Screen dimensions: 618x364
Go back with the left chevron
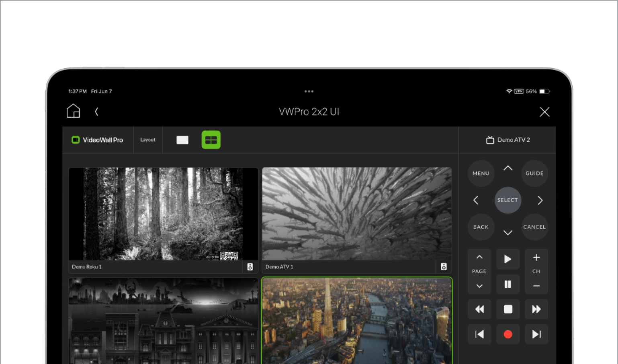click(x=96, y=112)
